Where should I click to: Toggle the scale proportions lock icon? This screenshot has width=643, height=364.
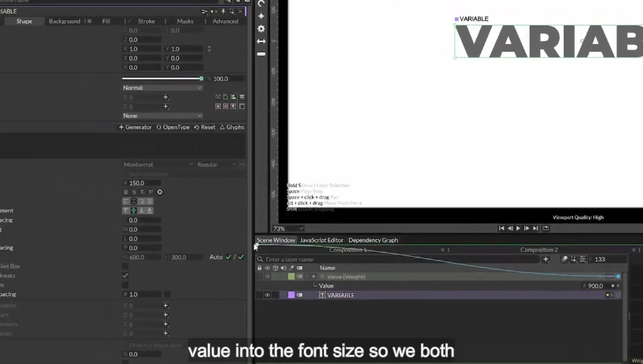click(x=209, y=49)
